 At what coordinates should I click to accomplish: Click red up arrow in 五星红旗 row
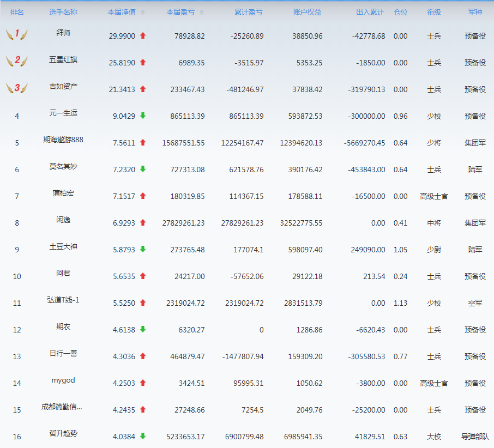(143, 62)
